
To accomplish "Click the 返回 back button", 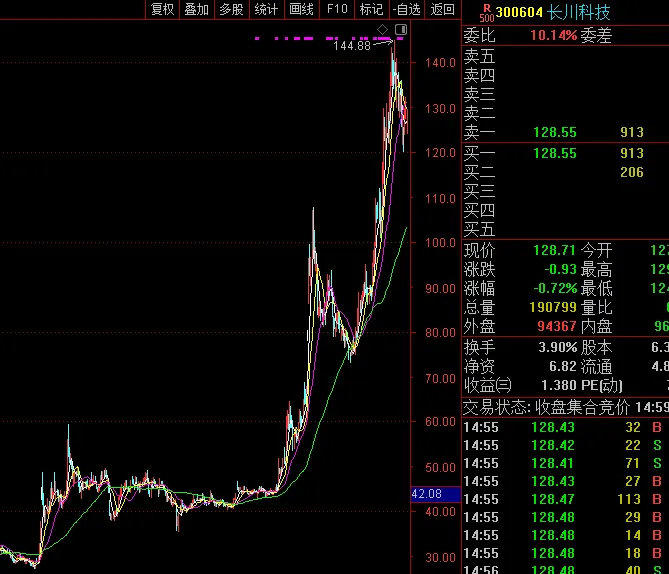I will pyautogui.click(x=442, y=9).
